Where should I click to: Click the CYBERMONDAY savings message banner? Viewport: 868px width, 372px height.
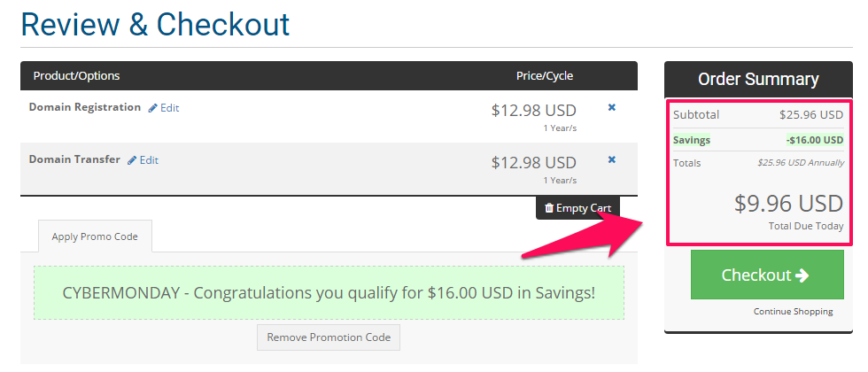point(329,293)
